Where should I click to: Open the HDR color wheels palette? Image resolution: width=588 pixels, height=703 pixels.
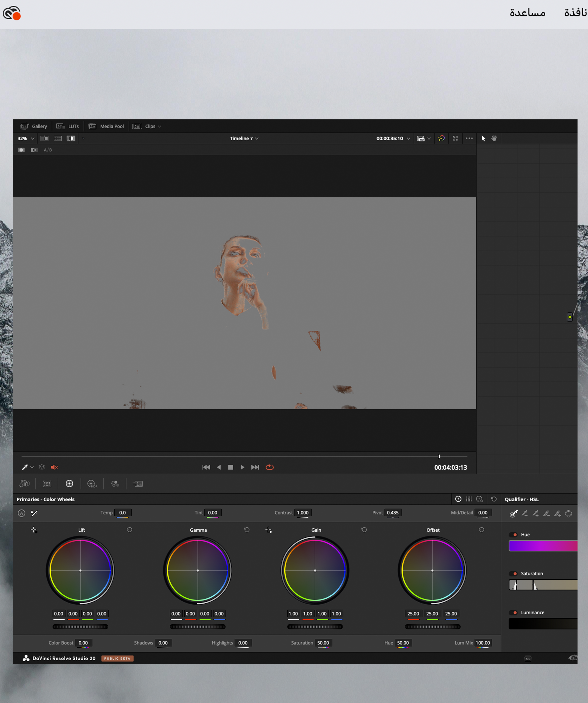(x=92, y=484)
